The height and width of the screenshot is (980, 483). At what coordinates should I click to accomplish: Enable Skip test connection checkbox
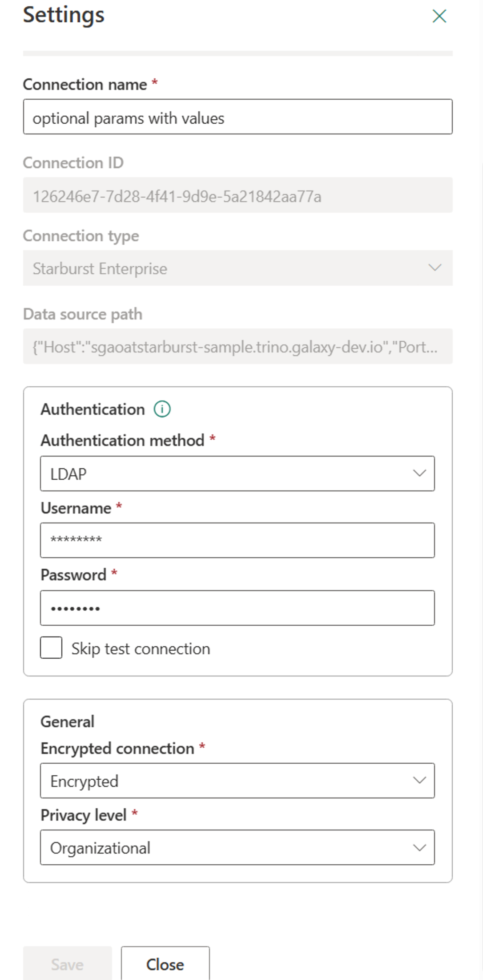click(x=51, y=648)
